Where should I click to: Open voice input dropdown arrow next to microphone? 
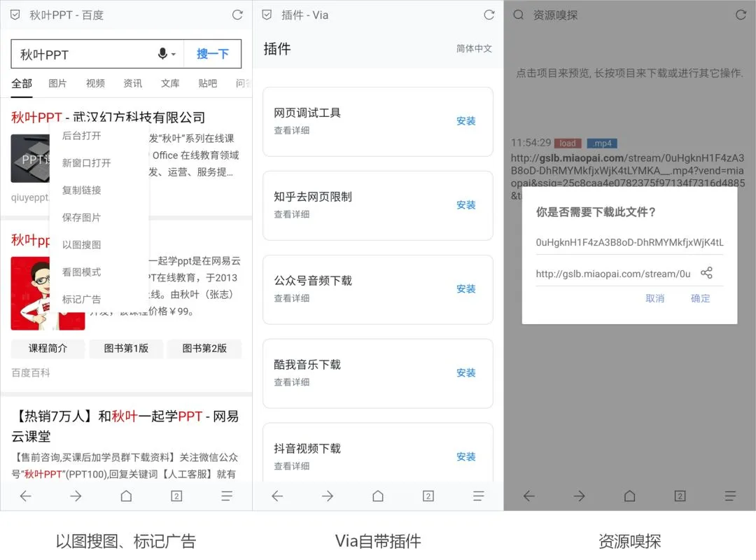(174, 55)
